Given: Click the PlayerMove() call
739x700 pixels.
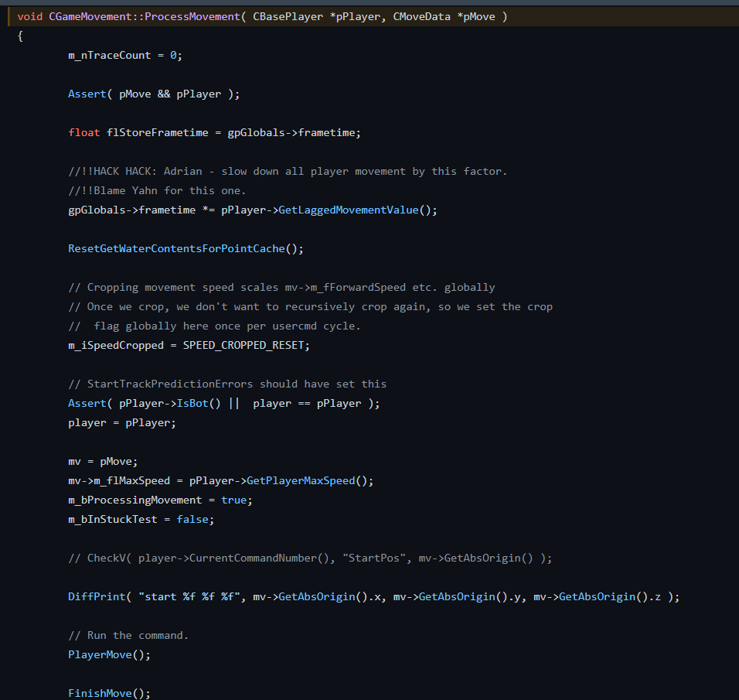Looking at the screenshot, I should pos(109,654).
